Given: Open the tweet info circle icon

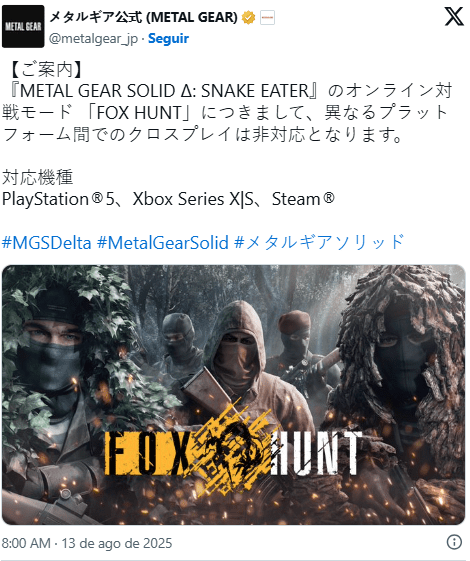Looking at the screenshot, I should pyautogui.click(x=454, y=542).
